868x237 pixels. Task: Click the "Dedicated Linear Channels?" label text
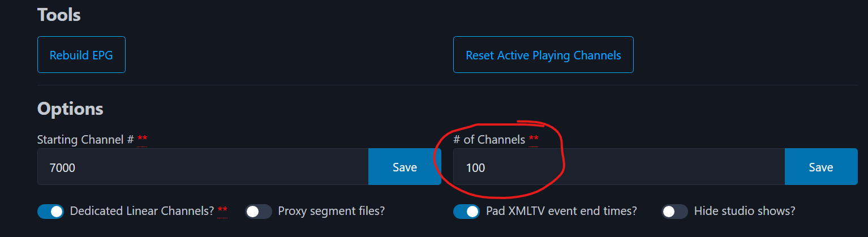pos(142,212)
